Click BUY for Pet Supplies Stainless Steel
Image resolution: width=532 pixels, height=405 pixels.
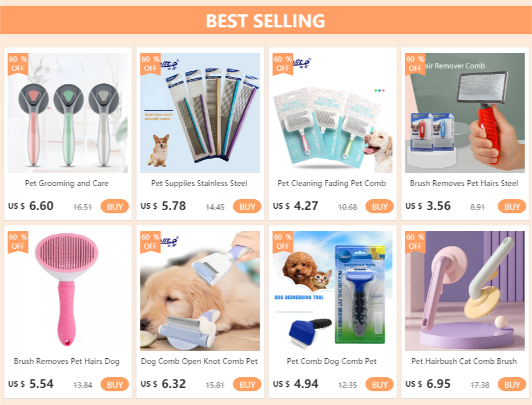click(x=247, y=206)
